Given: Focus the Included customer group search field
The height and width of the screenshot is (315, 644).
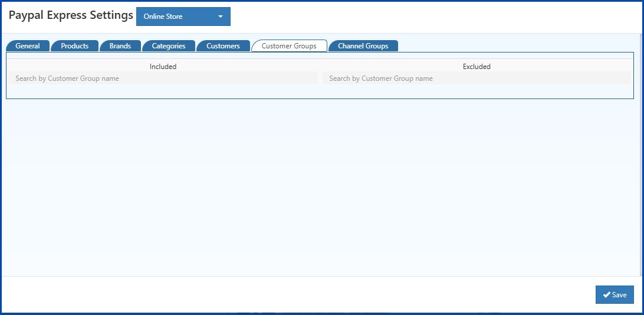Looking at the screenshot, I should coord(163,78).
